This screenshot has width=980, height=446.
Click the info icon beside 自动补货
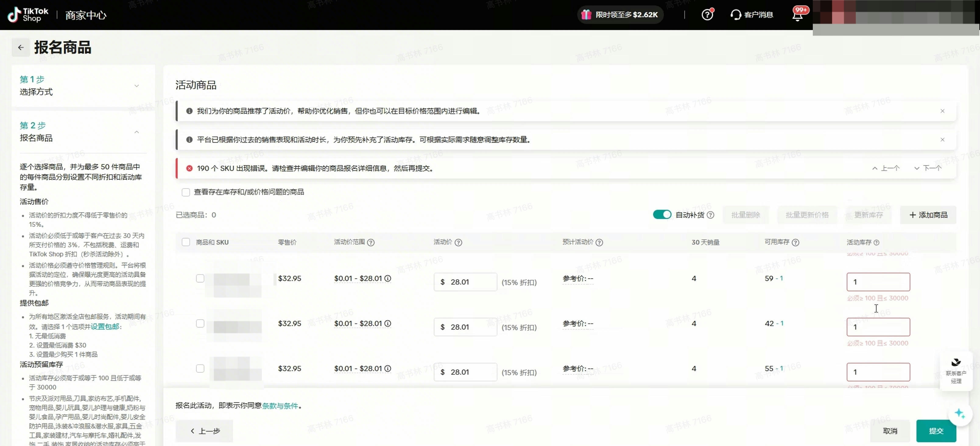coord(710,215)
